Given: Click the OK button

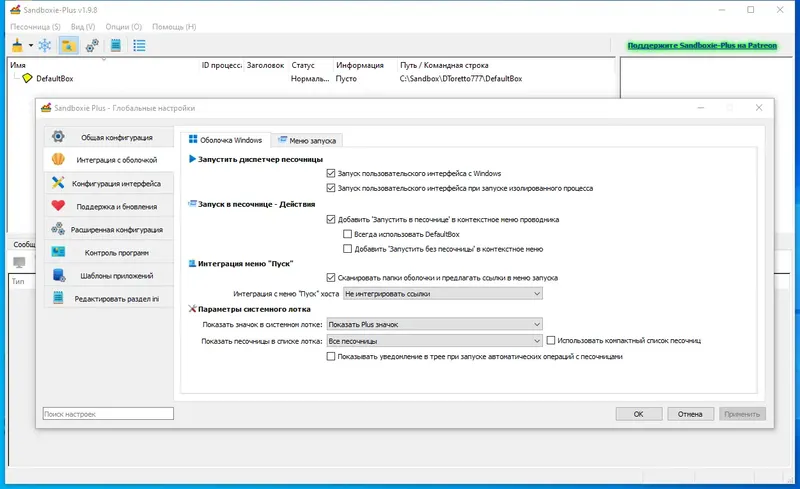Looking at the screenshot, I should pyautogui.click(x=639, y=414).
